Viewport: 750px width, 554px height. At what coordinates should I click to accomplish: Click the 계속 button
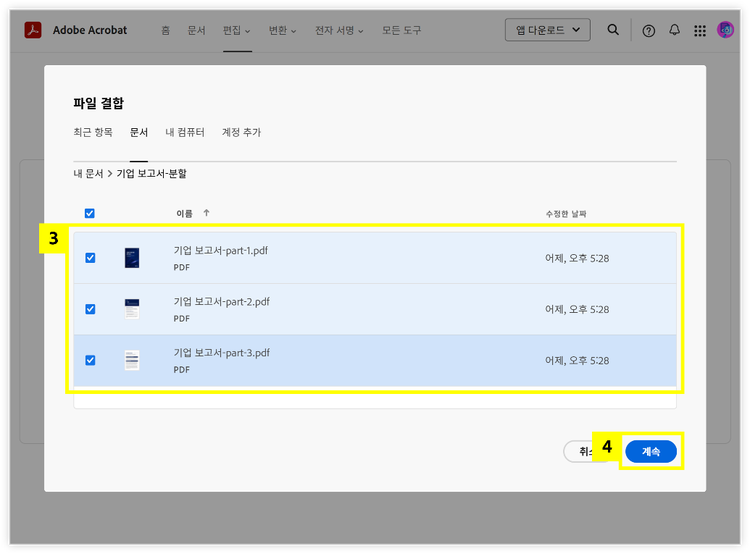point(651,451)
